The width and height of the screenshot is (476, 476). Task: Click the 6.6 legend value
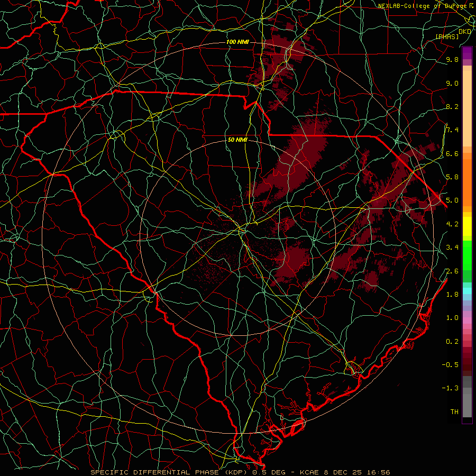pos(452,153)
